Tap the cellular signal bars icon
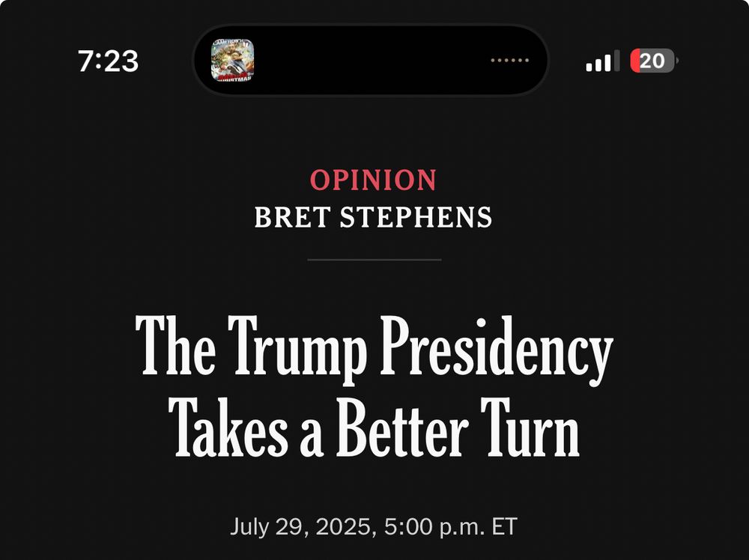This screenshot has width=749, height=560. click(x=603, y=61)
